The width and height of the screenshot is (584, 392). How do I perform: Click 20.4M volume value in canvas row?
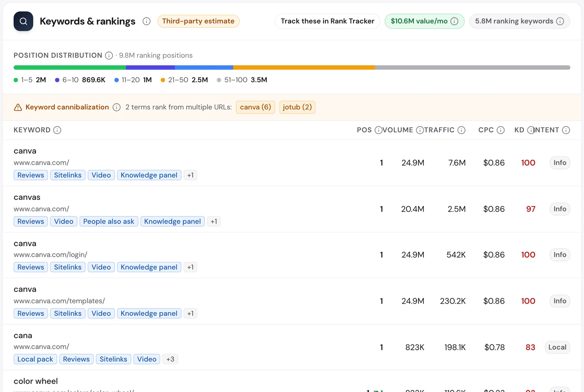[x=412, y=209]
